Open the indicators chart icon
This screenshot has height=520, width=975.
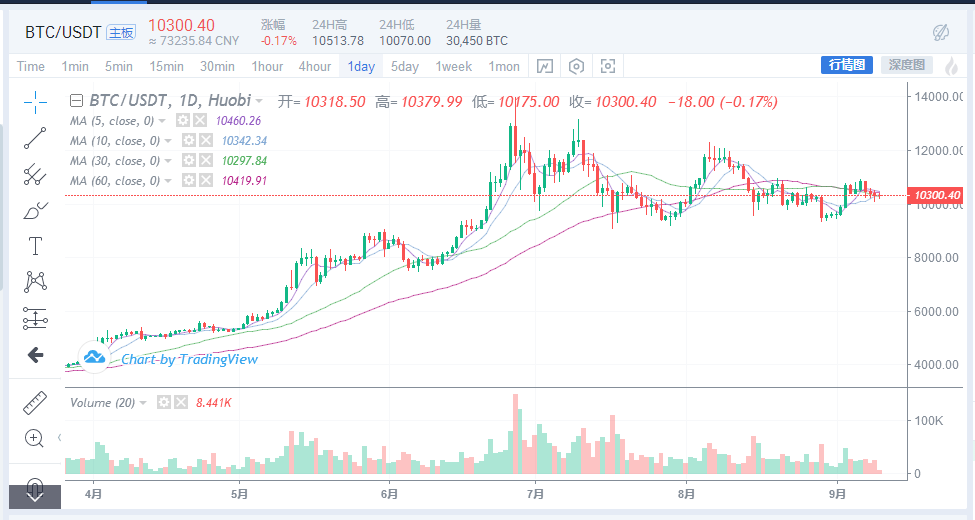point(545,66)
